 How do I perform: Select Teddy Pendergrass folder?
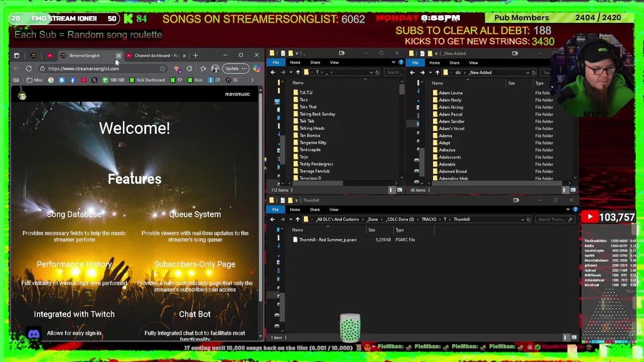point(316,164)
